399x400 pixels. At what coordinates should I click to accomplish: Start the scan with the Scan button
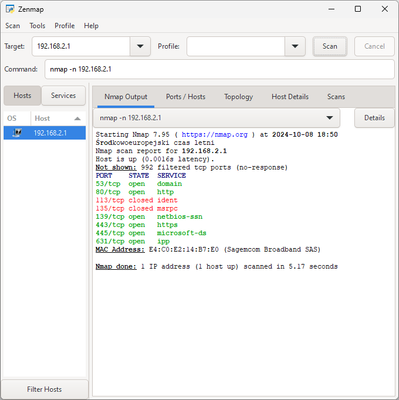[x=330, y=46]
